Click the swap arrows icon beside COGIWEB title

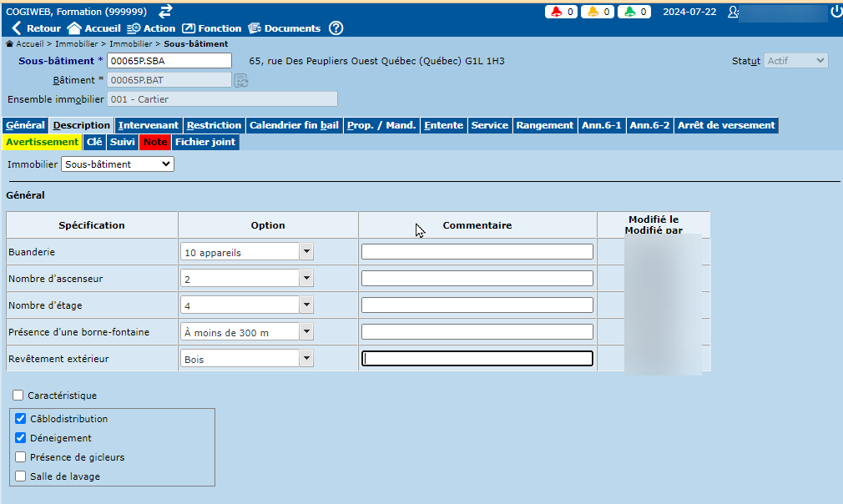(165, 11)
